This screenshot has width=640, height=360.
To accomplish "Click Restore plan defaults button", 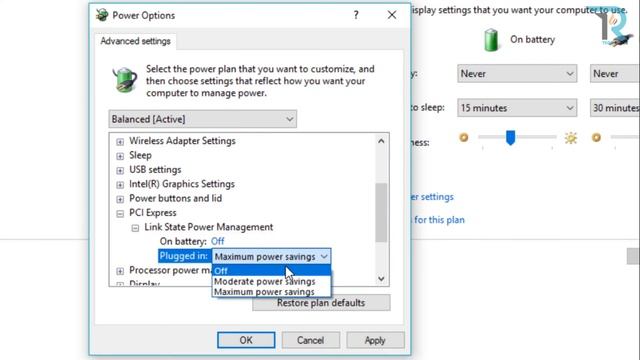I will point(321,303).
